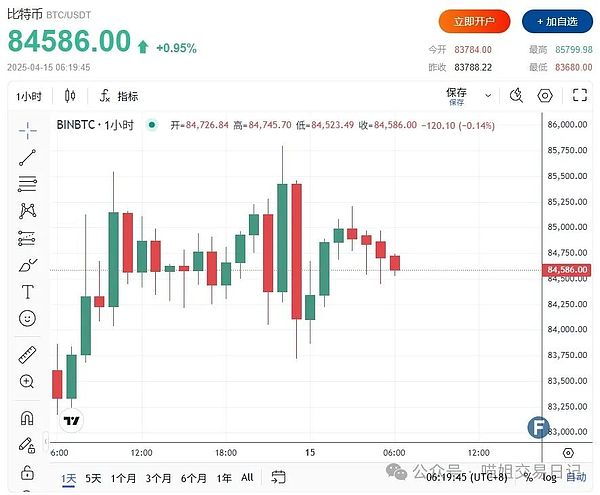
Task: Toggle magnet mode for drawings
Action: [x=27, y=417]
